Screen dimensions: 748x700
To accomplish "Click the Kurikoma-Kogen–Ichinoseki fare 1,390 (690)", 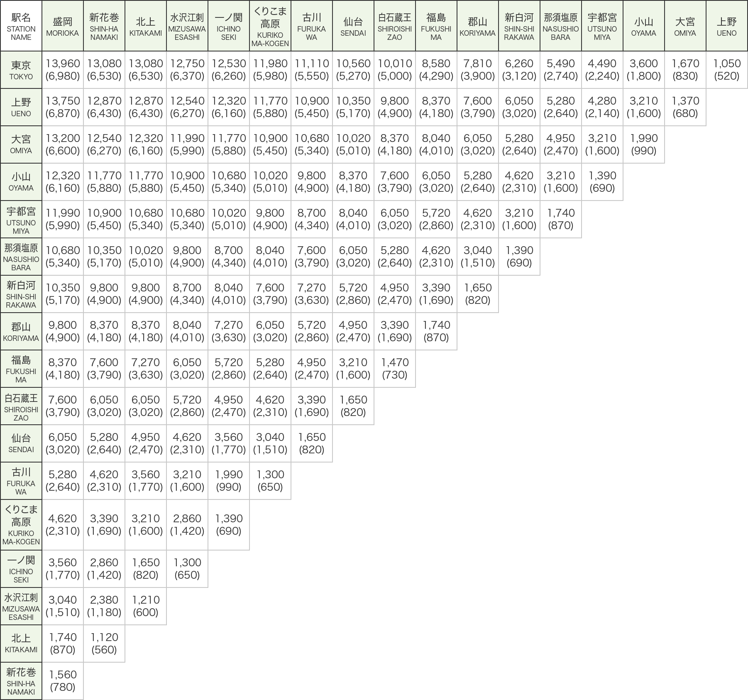I will pyautogui.click(x=229, y=525).
